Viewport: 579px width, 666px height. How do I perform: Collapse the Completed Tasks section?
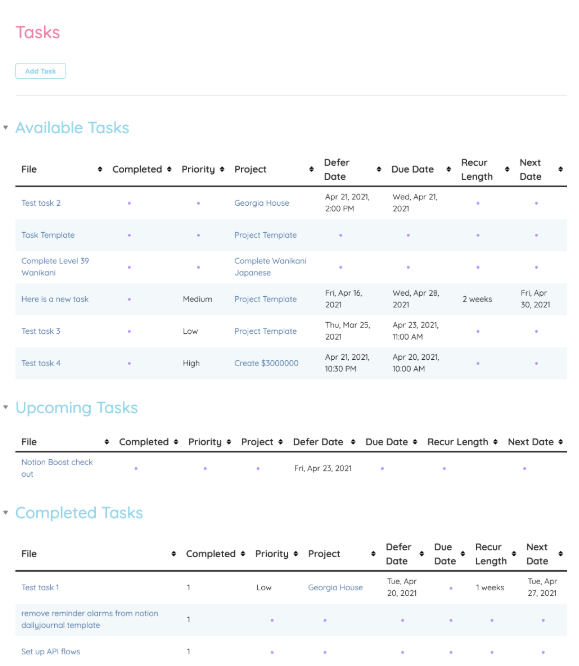coord(6,513)
